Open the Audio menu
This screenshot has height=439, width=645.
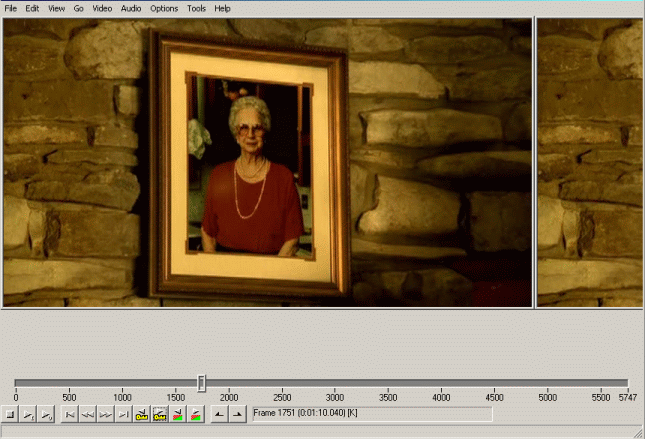(131, 8)
